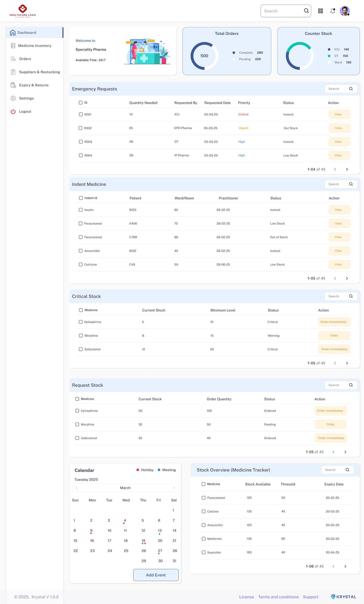Click search icon in Stock Overview panel
Screen dimensions: 364x604
click(x=347, y=470)
